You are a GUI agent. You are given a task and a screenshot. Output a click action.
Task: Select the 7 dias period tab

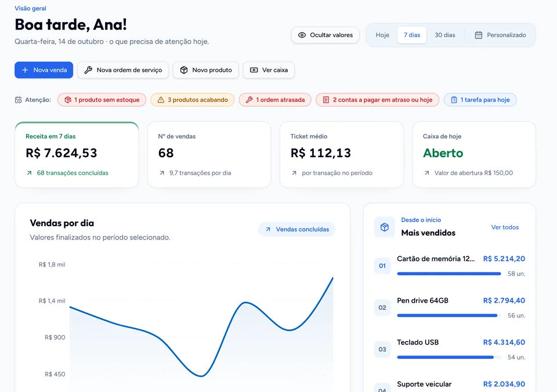412,35
